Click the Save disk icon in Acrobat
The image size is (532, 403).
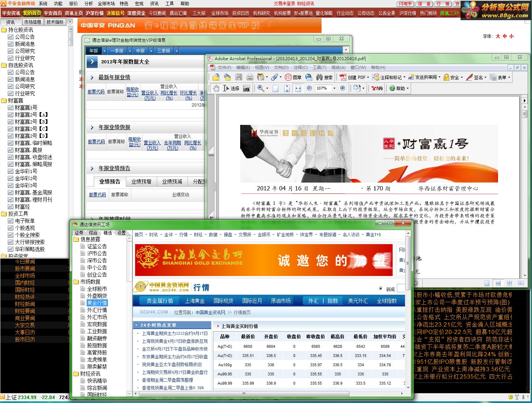click(x=239, y=77)
